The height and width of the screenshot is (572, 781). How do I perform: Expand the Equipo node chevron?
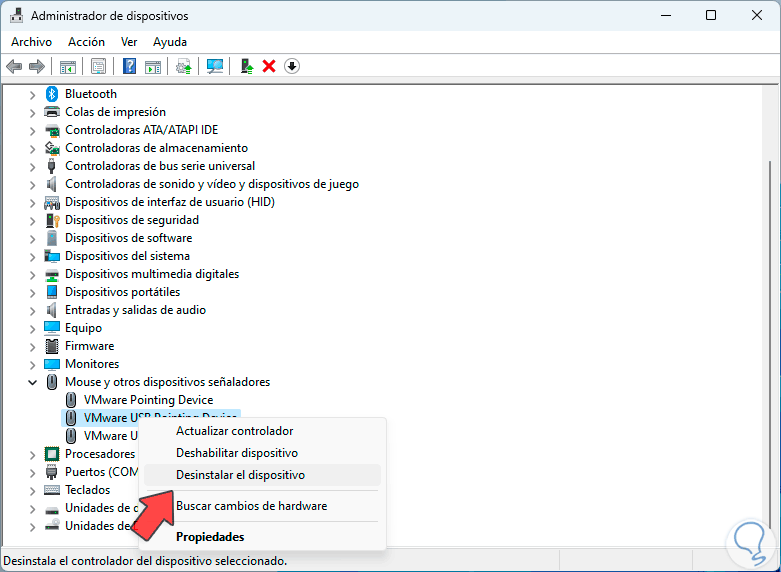point(32,328)
